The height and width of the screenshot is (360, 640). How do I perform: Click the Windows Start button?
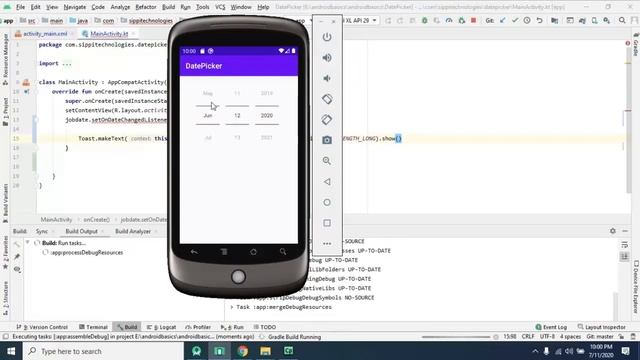click(x=11, y=351)
